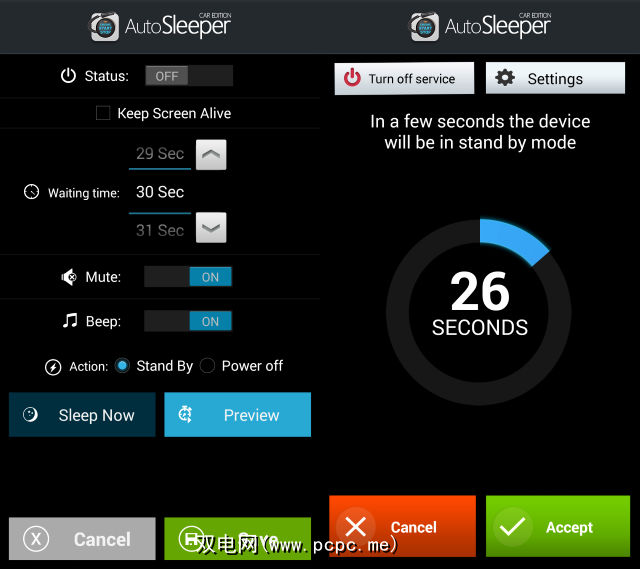The height and width of the screenshot is (569, 640).
Task: Click the SECONDS label in countdown ring
Action: (x=480, y=328)
